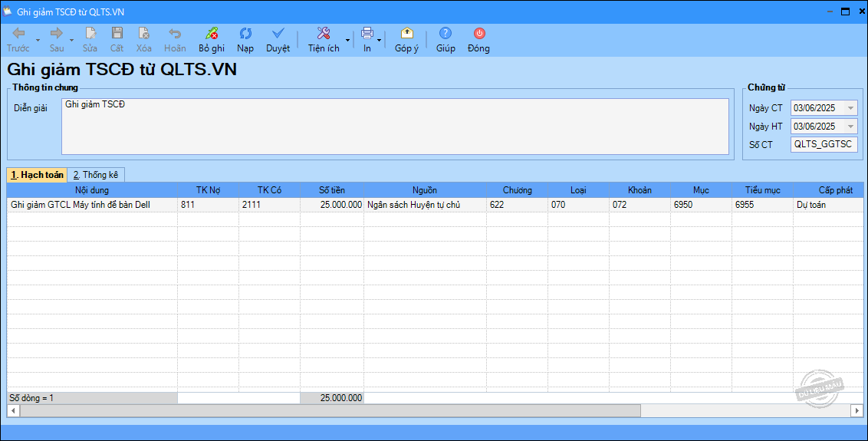
Task: Maximize the Ghi giảm TSCĐ window
Action: point(845,12)
